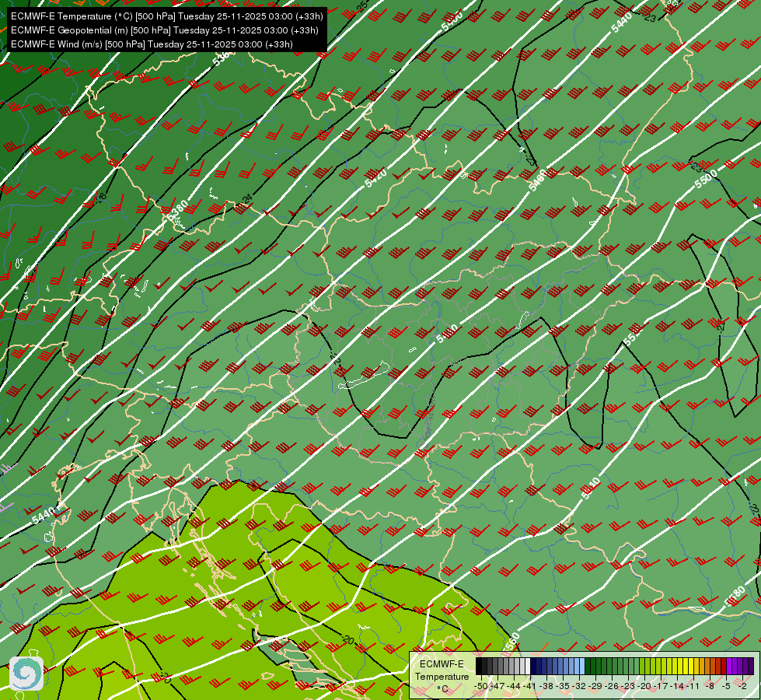The image size is (761, 700).
Task: Click the red swatch just left of -5
Action: [x=724, y=666]
